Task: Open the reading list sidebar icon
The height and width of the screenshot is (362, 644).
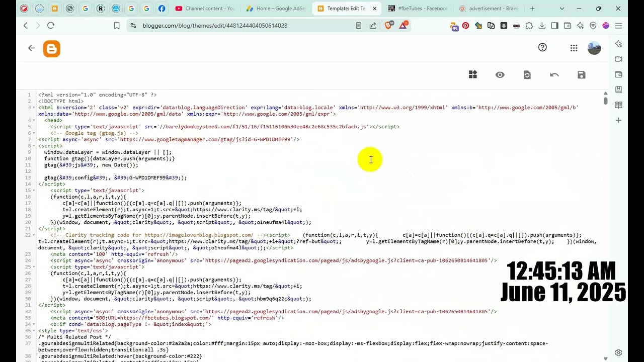Action: [x=618, y=105]
